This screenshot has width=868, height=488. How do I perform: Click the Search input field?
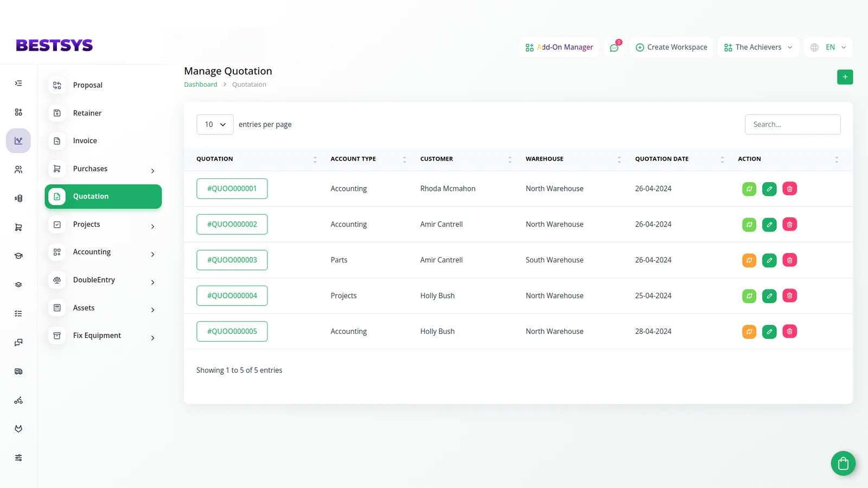pos(792,125)
